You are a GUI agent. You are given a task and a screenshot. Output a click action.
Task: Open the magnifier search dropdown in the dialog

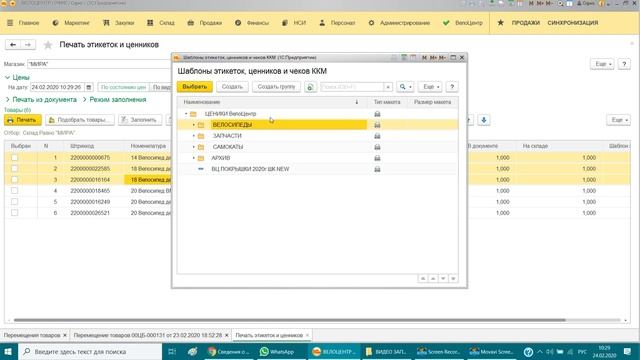pyautogui.click(x=405, y=87)
